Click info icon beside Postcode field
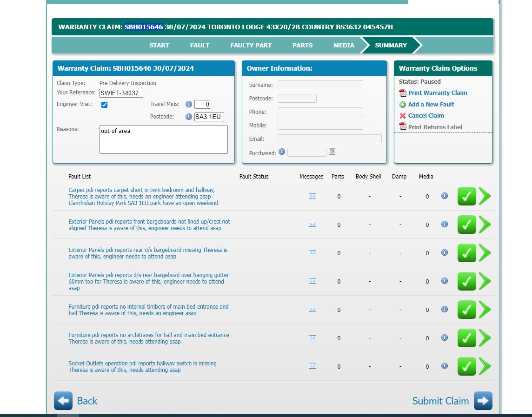This screenshot has height=417, width=532. pos(189,117)
